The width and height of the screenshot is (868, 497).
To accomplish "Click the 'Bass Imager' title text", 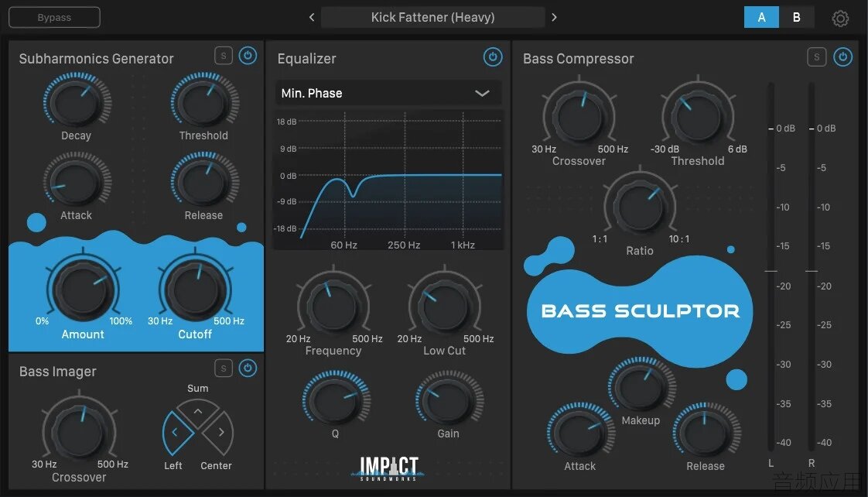I will click(x=57, y=372).
